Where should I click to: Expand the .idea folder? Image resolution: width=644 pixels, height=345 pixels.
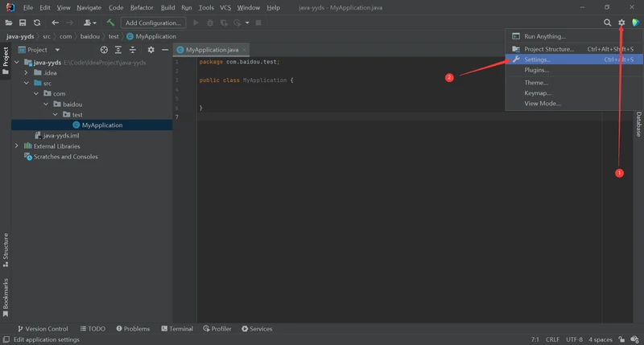tap(27, 72)
